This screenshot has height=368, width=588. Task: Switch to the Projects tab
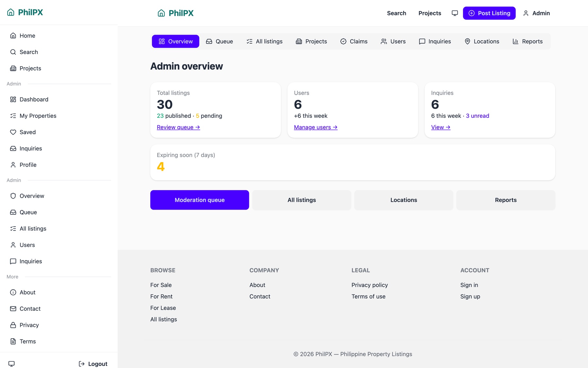pyautogui.click(x=311, y=42)
